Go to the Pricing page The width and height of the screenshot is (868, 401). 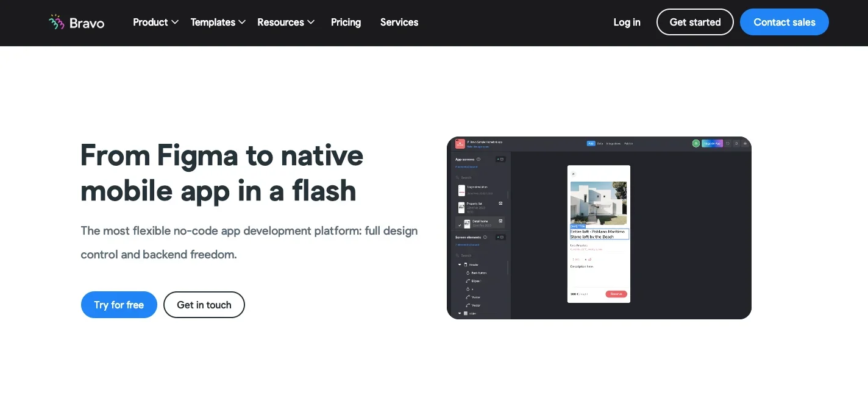(346, 23)
